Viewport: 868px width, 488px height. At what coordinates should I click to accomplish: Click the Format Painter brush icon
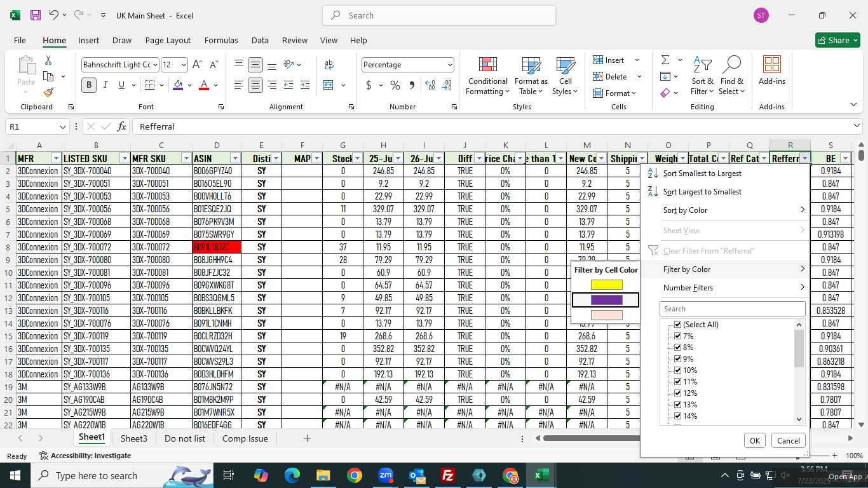[x=48, y=92]
